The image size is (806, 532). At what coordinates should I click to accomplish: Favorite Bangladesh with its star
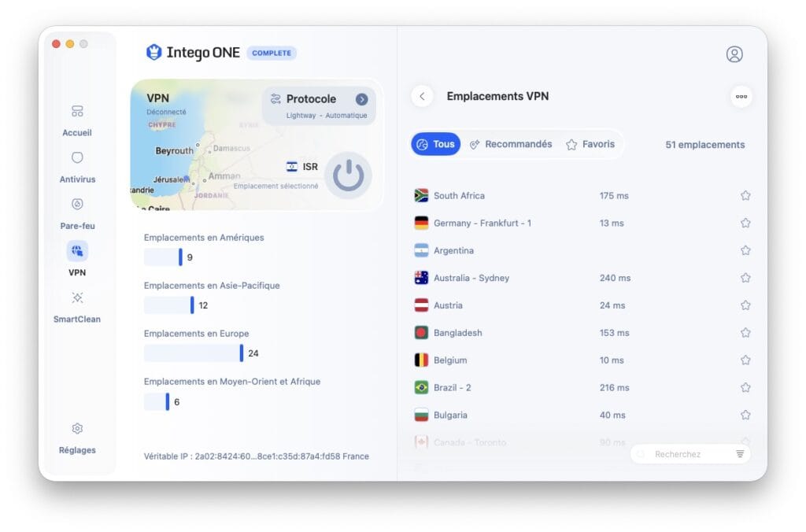(x=745, y=333)
